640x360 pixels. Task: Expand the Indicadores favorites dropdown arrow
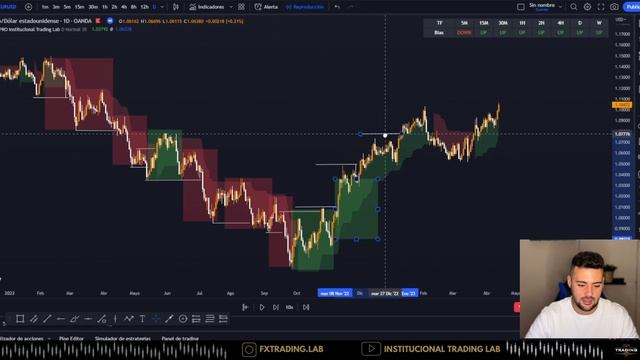(231, 7)
